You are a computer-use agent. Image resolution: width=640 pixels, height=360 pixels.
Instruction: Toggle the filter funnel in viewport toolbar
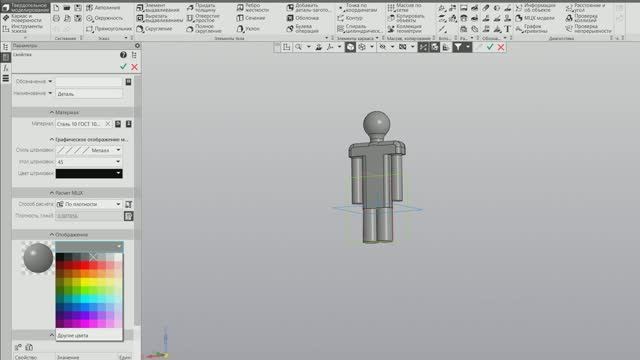click(458, 47)
